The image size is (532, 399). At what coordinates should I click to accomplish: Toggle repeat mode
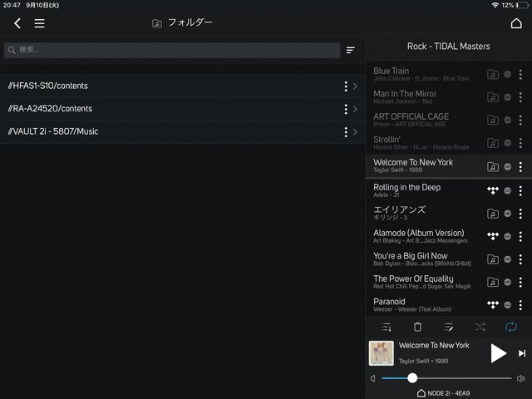[x=511, y=328]
